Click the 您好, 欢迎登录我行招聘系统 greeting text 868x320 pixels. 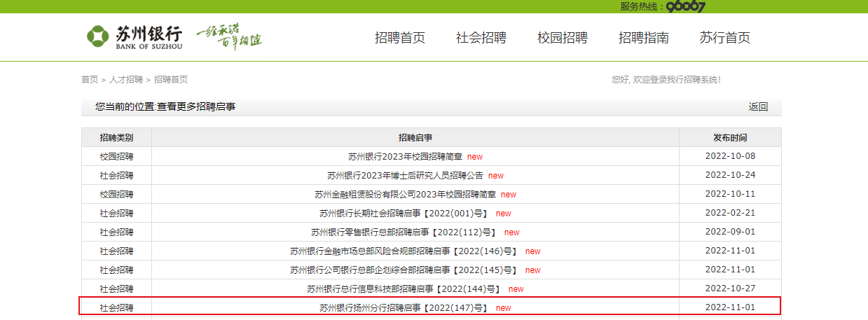(666, 80)
